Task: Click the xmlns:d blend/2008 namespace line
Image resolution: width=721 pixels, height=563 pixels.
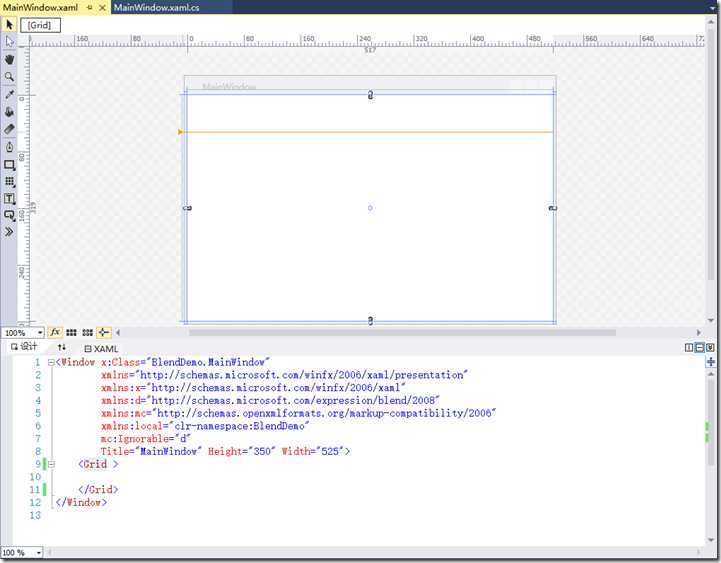Action: pos(270,401)
